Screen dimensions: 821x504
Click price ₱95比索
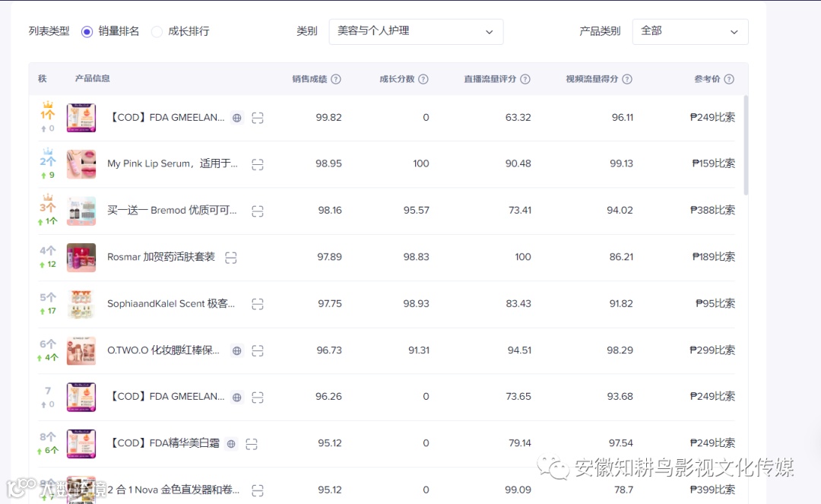pos(715,303)
